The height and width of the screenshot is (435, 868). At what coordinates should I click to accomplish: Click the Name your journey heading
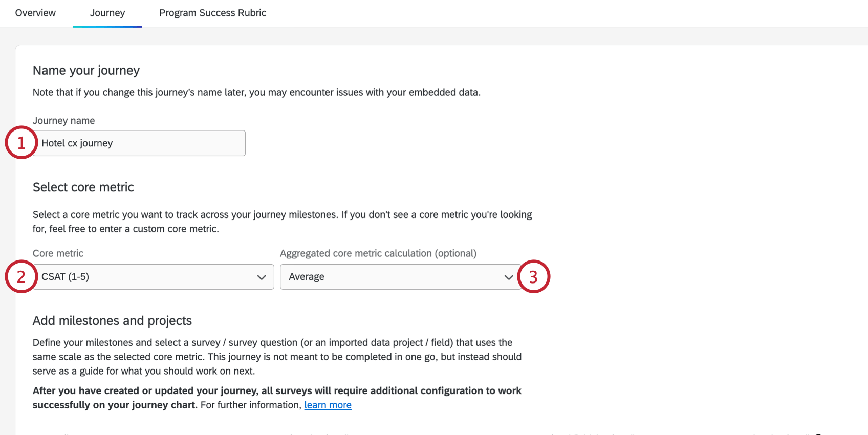pos(86,70)
